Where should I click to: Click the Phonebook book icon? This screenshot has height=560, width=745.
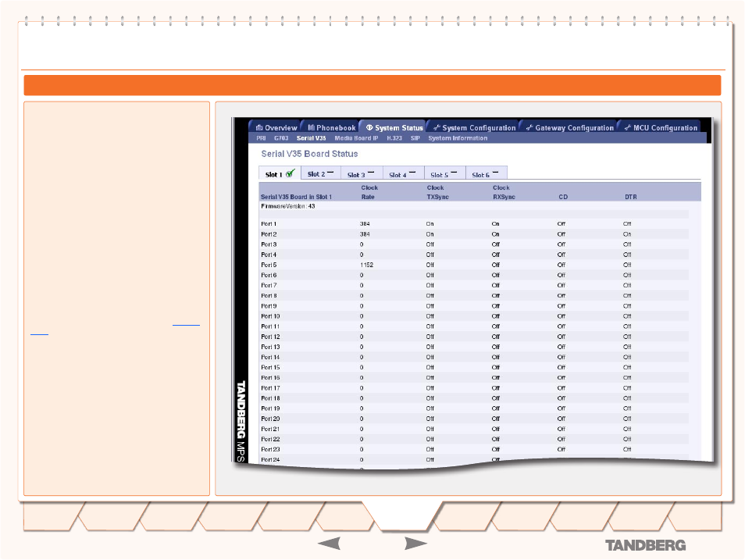tap(312, 127)
